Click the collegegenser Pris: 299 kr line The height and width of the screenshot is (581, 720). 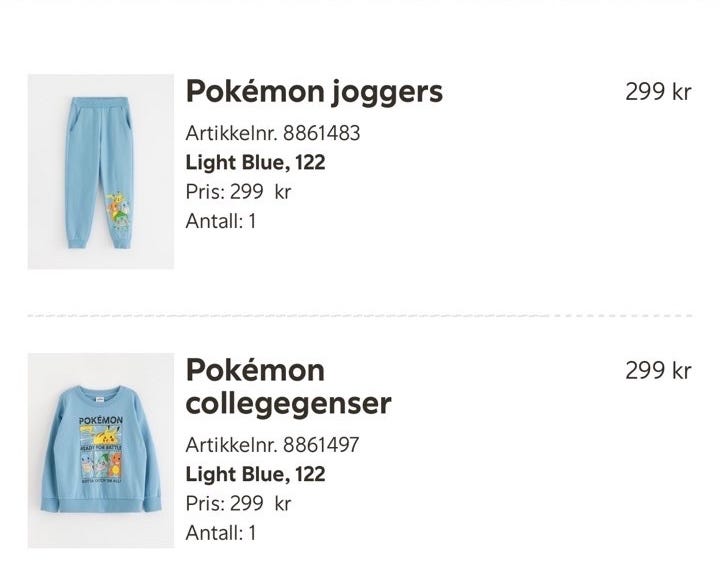(238, 503)
